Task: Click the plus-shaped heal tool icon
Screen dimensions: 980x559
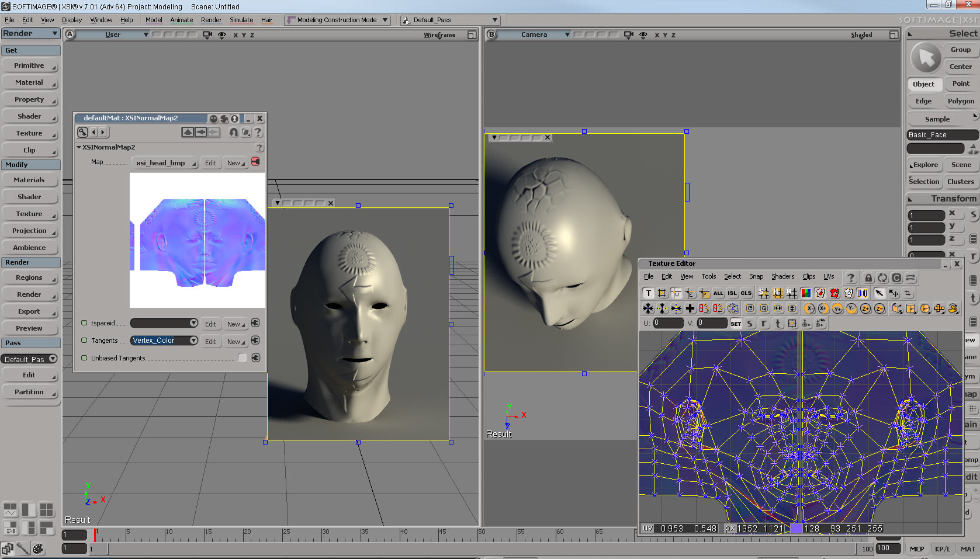Action: [690, 308]
